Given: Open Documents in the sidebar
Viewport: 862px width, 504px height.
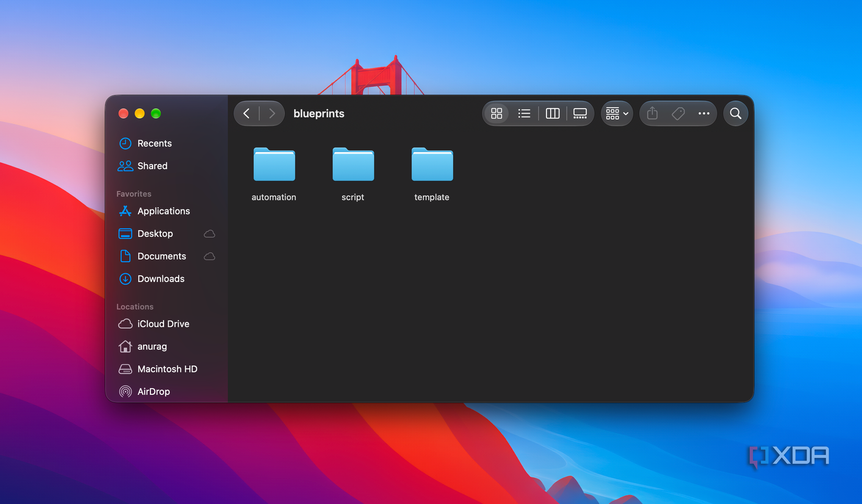Looking at the screenshot, I should pyautogui.click(x=167, y=256).
